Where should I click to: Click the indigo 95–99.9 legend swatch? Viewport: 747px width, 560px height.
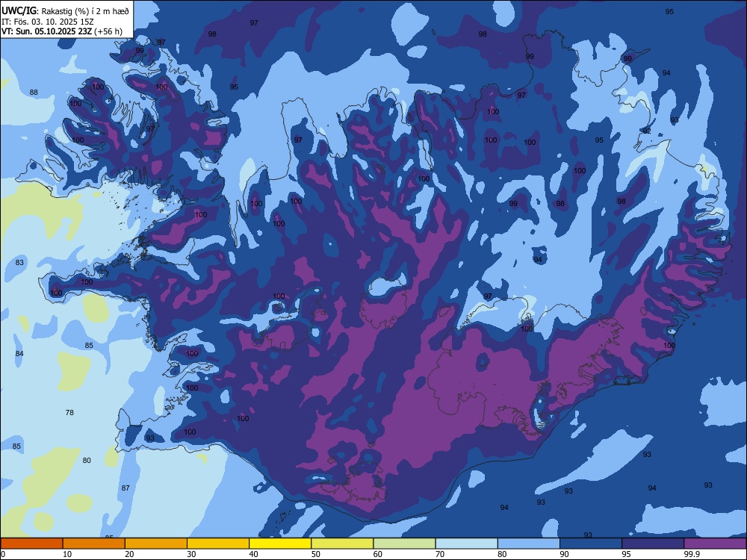point(653,544)
